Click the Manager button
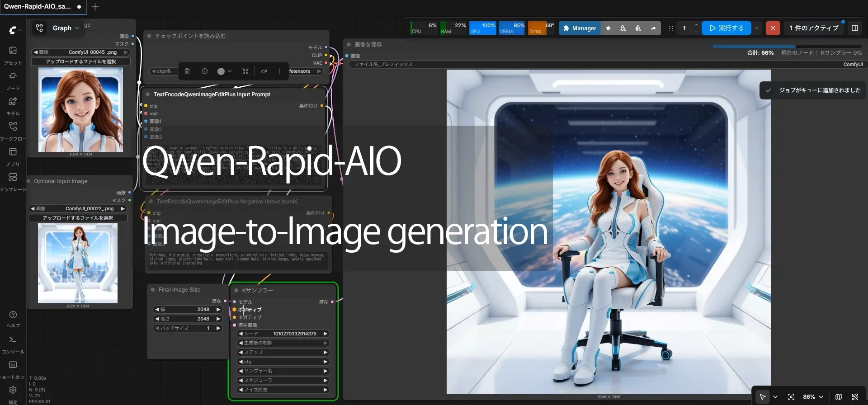Screen dimensions: 868x405 (580, 28)
